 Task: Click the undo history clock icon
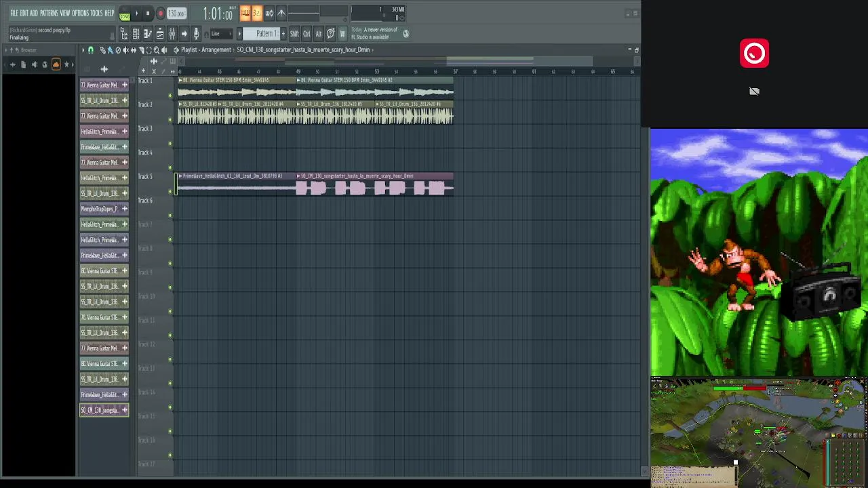(330, 33)
